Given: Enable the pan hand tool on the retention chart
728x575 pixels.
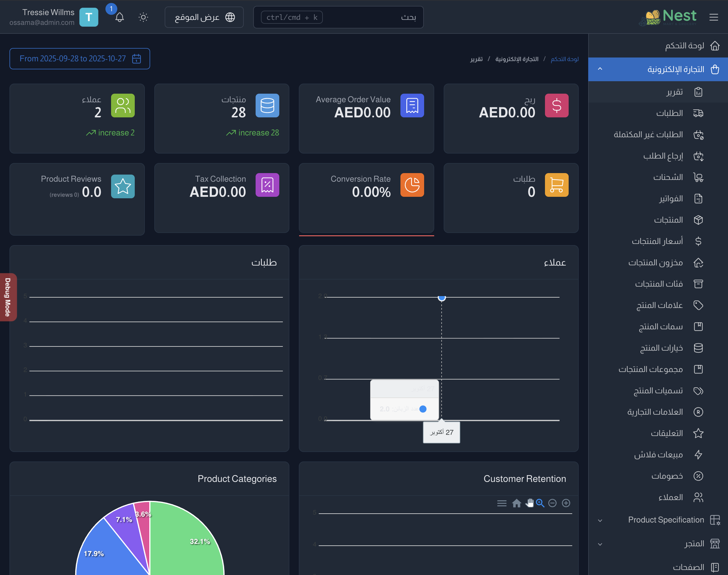Looking at the screenshot, I should pos(529,503).
